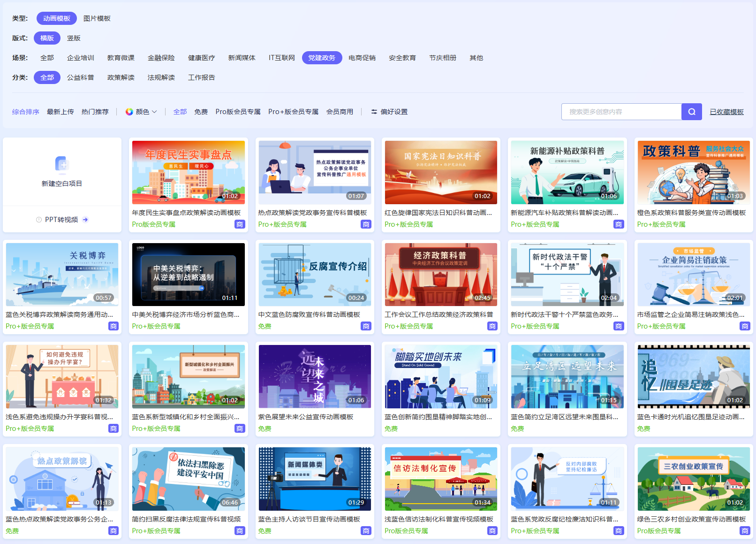756x544 pixels.
Task: Expand the 颜色 color filter dropdown
Action: [142, 112]
